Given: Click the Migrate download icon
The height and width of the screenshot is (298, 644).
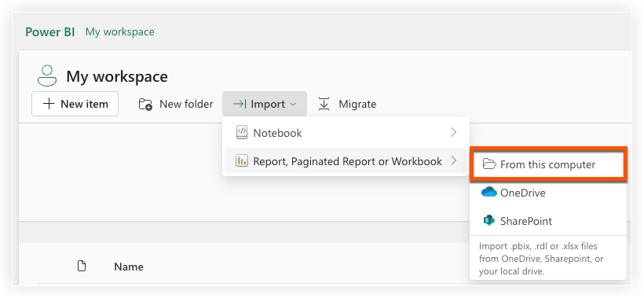Looking at the screenshot, I should [324, 104].
